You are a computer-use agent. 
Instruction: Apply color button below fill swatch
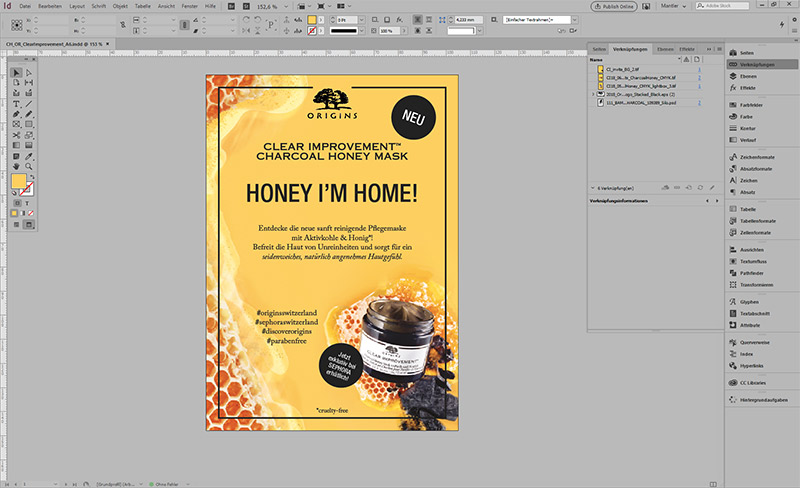14,213
